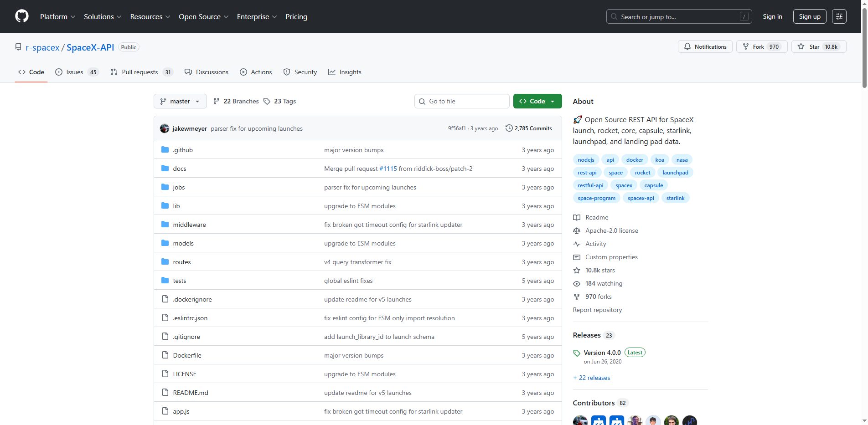Click the Sign up button

pos(809,16)
